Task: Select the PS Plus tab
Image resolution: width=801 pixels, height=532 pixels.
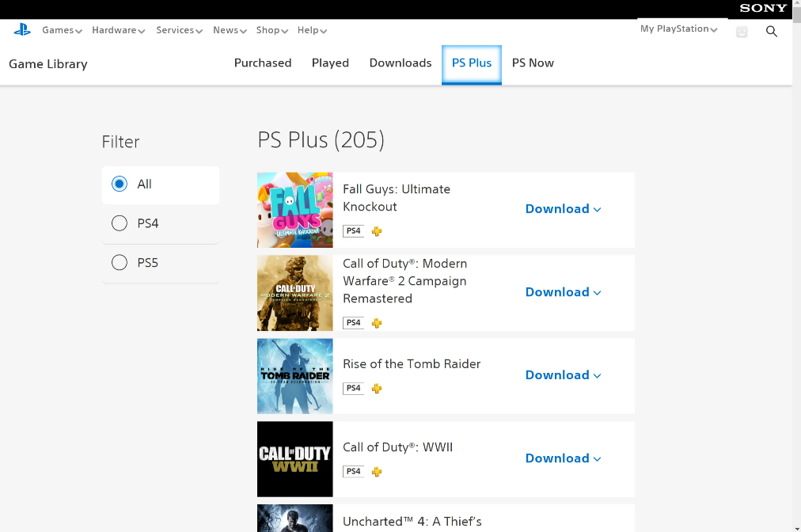Action: (x=472, y=64)
